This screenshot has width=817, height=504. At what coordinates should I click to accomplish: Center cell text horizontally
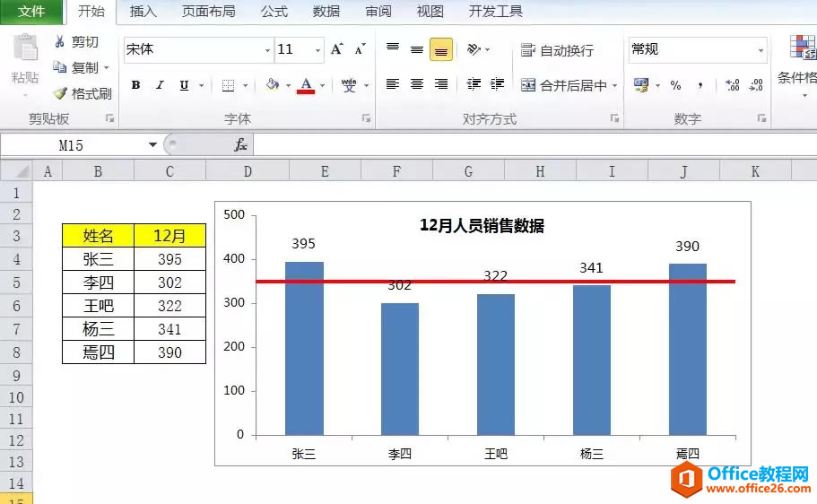click(417, 84)
